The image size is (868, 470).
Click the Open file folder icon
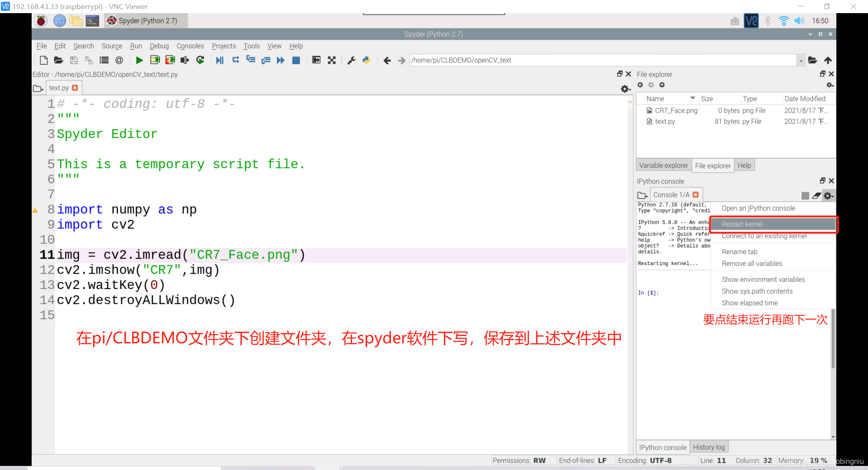tap(58, 60)
